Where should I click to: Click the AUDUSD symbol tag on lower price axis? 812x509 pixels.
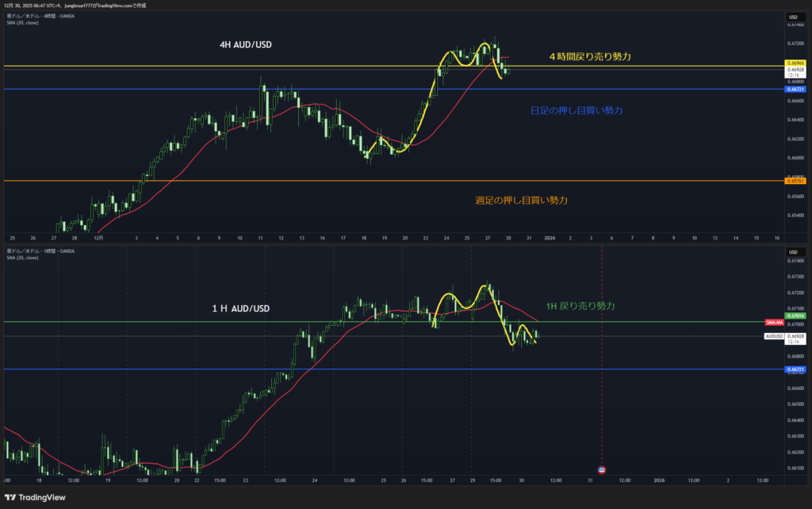click(x=774, y=336)
